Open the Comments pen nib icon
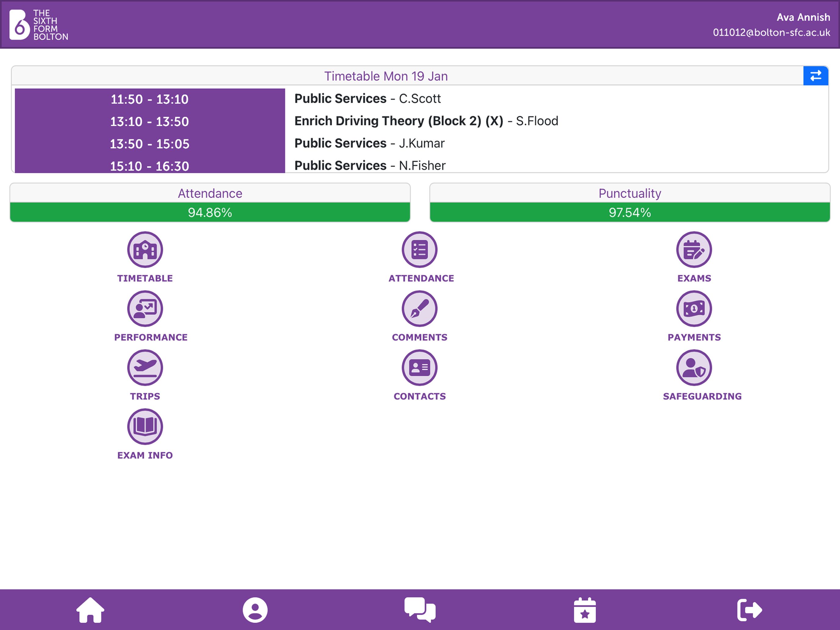The width and height of the screenshot is (840, 630). [x=420, y=308]
